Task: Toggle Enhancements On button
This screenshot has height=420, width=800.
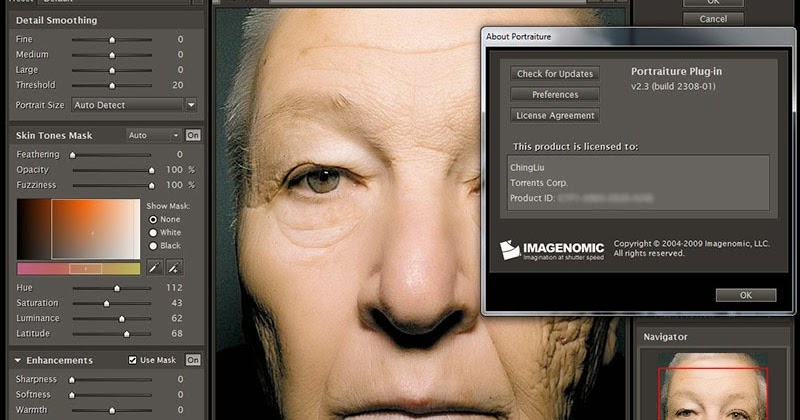Action: click(193, 360)
